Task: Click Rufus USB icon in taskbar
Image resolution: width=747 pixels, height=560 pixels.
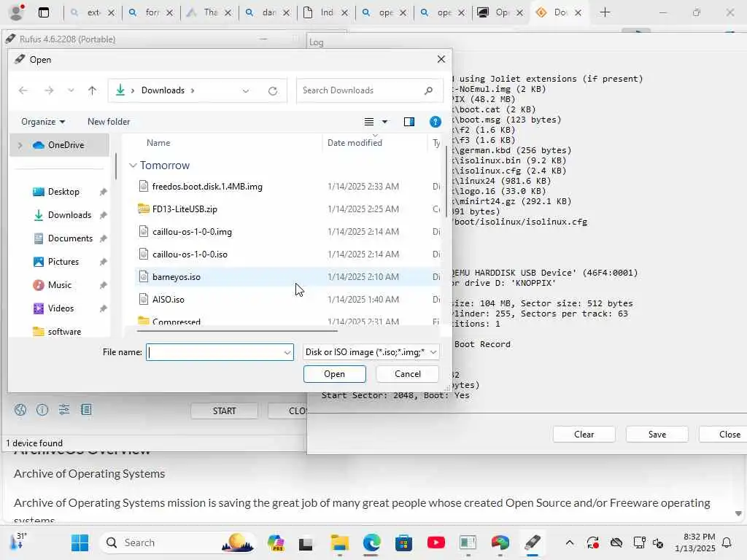Action: tap(532, 542)
